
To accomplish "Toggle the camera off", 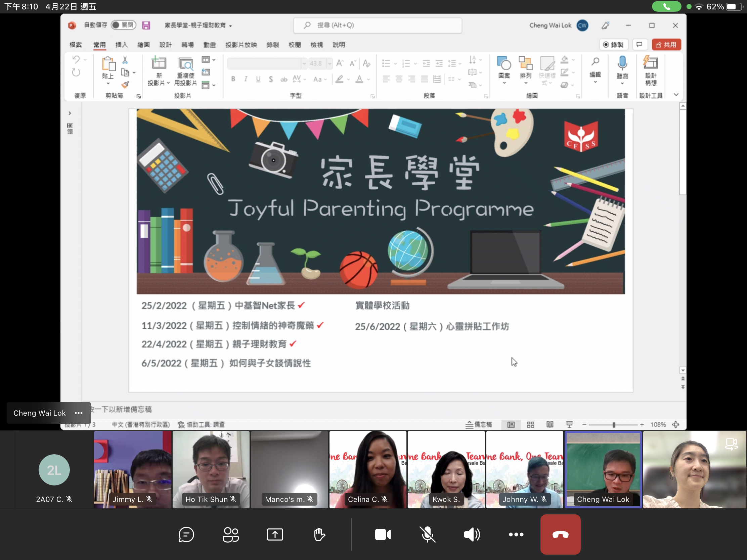I will pyautogui.click(x=383, y=534).
